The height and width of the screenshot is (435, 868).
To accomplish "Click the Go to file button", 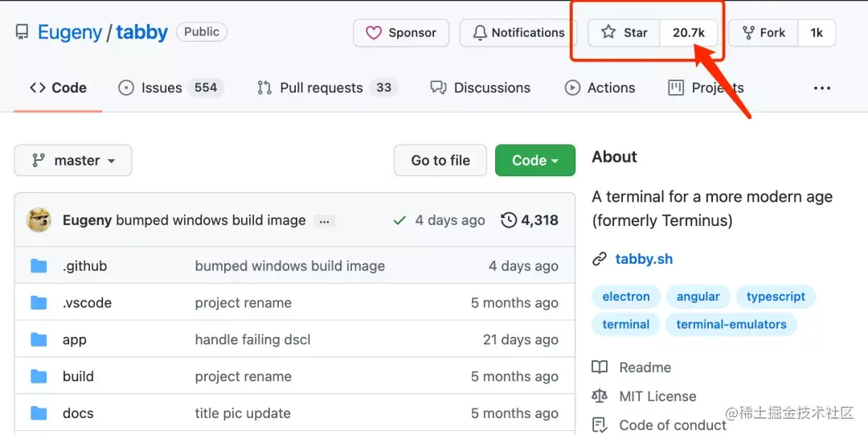I will (440, 161).
